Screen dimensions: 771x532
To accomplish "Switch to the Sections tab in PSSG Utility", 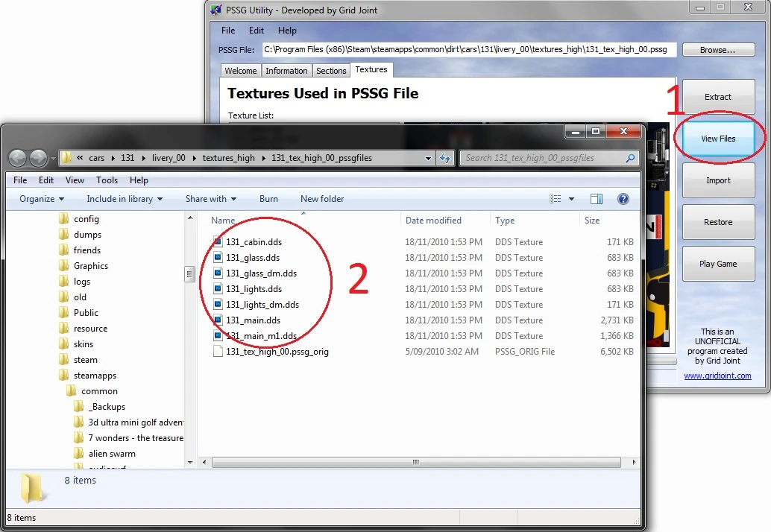I will (331, 71).
